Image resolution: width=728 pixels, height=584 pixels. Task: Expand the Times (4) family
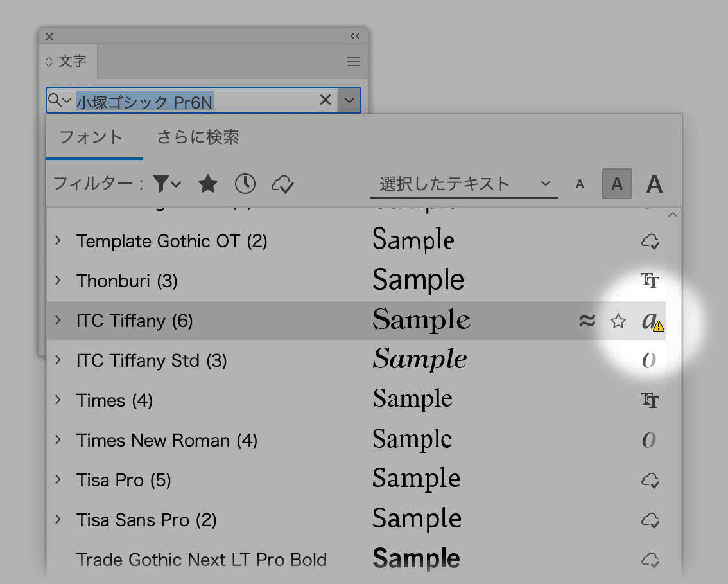pos(58,400)
